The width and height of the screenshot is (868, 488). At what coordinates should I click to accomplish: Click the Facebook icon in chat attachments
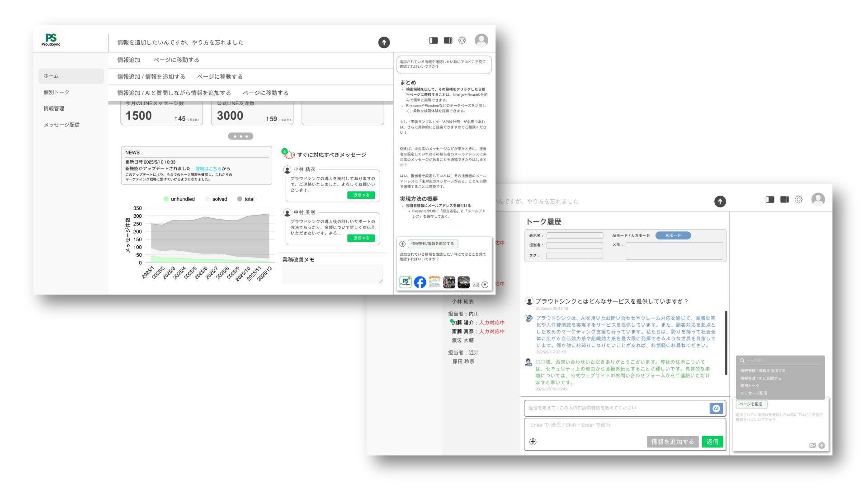pos(420,282)
